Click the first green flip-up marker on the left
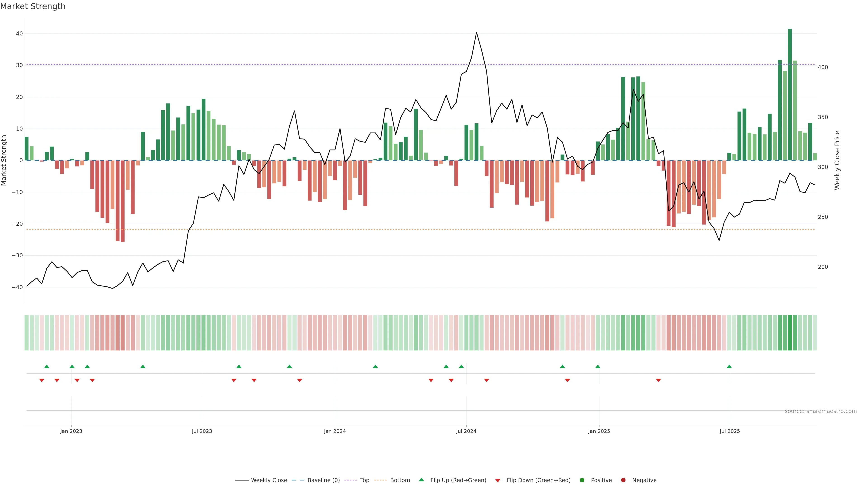 (x=47, y=366)
